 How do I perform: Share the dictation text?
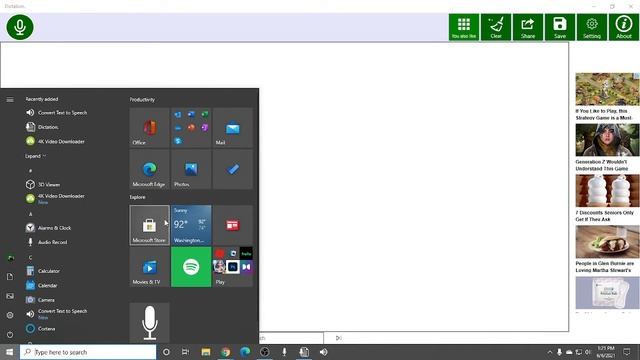(528, 27)
